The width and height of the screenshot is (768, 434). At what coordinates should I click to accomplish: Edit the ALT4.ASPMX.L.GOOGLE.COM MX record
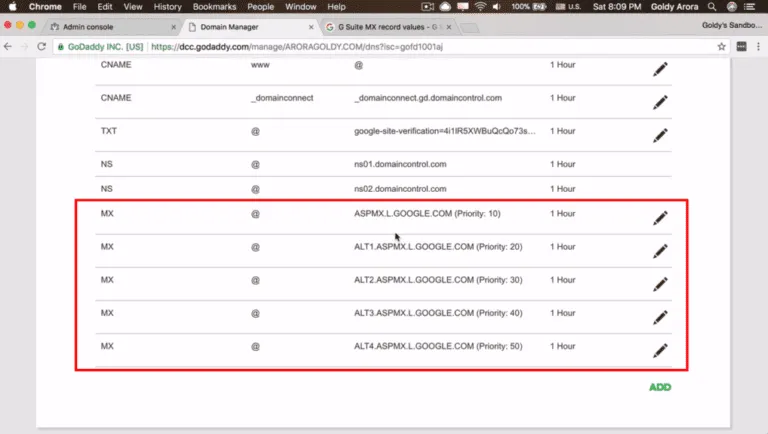[660, 351]
